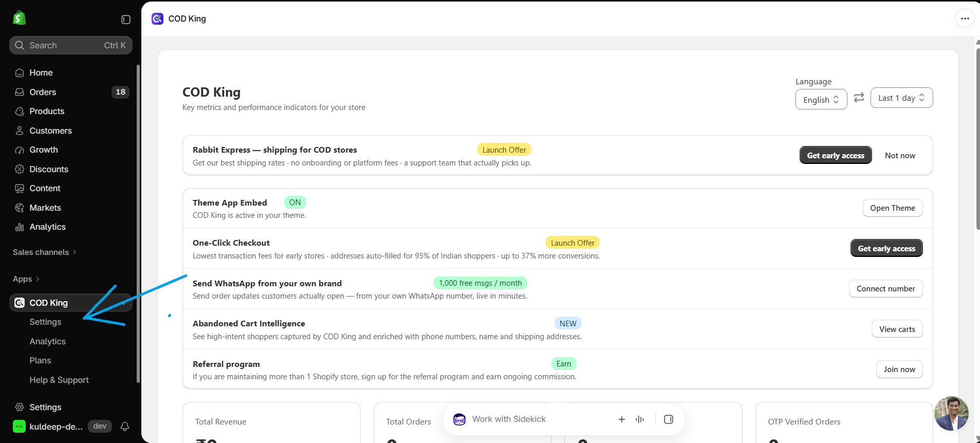980x443 pixels.
Task: Click the swap arrows icon next to Language
Action: point(859,98)
